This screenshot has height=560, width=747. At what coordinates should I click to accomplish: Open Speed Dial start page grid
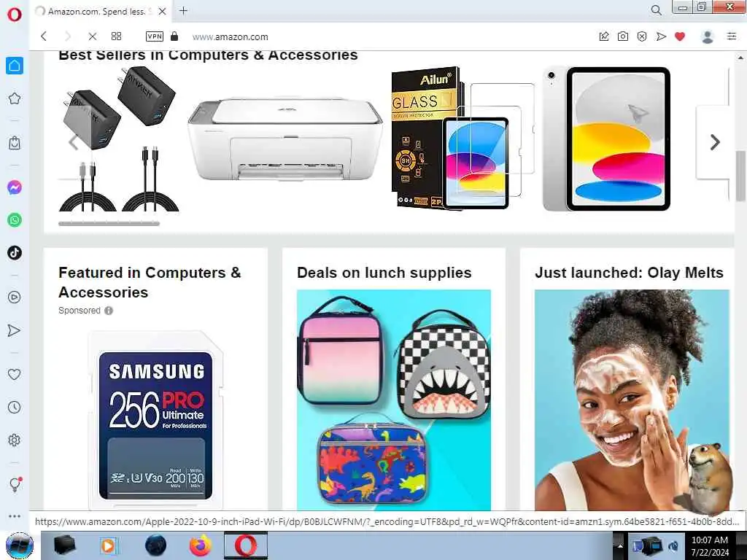tap(116, 36)
